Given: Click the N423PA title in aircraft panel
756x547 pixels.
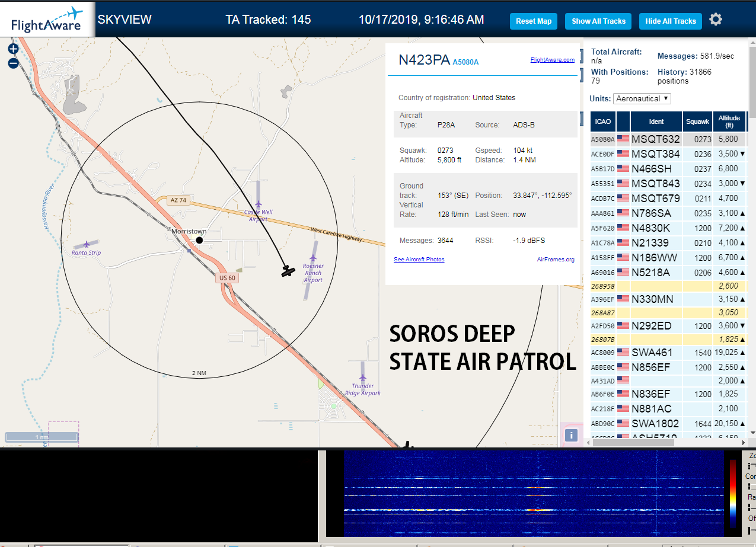Looking at the screenshot, I should pos(424,60).
